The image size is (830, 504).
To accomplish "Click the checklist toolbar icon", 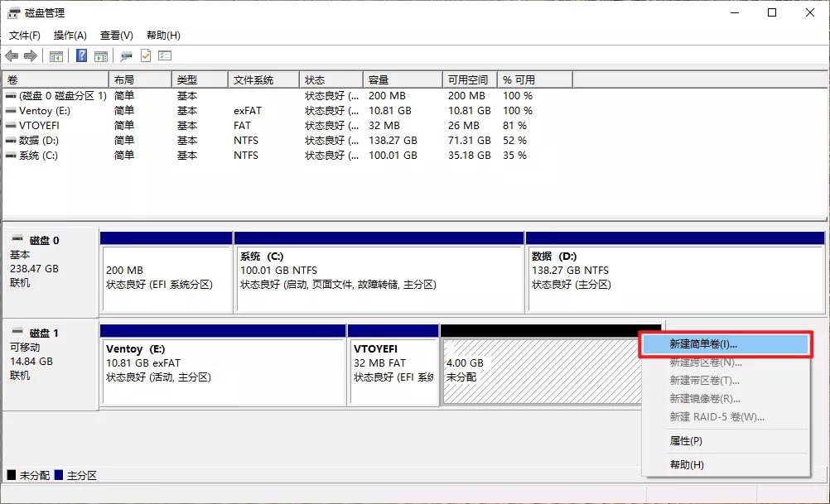I will (163, 55).
